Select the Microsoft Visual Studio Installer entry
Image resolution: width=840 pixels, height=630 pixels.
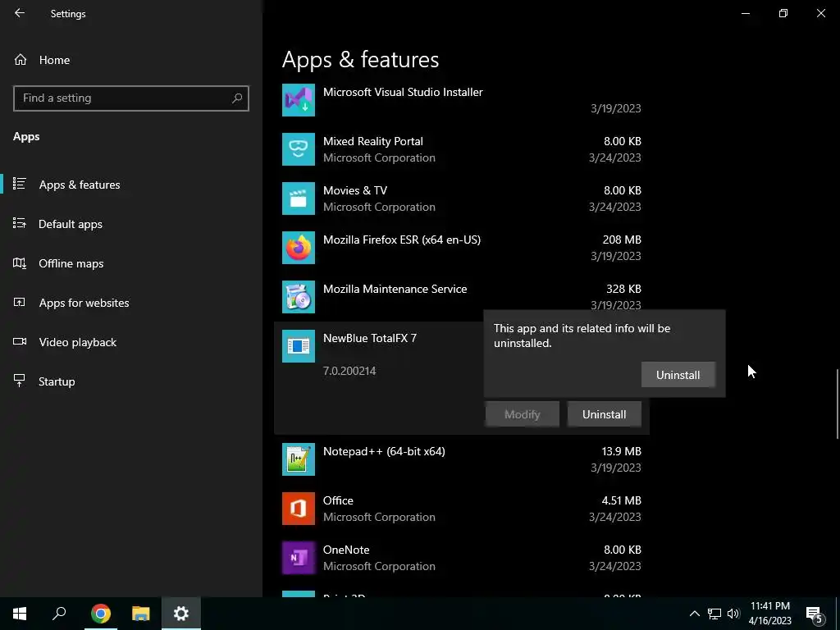(x=461, y=99)
